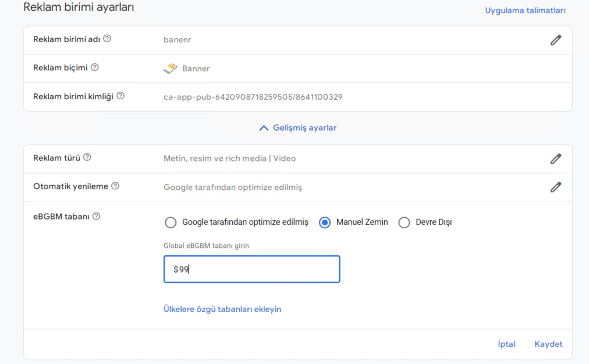Collapse the Gelişmiş ayarlar section
This screenshot has width=589, height=364.
click(298, 128)
